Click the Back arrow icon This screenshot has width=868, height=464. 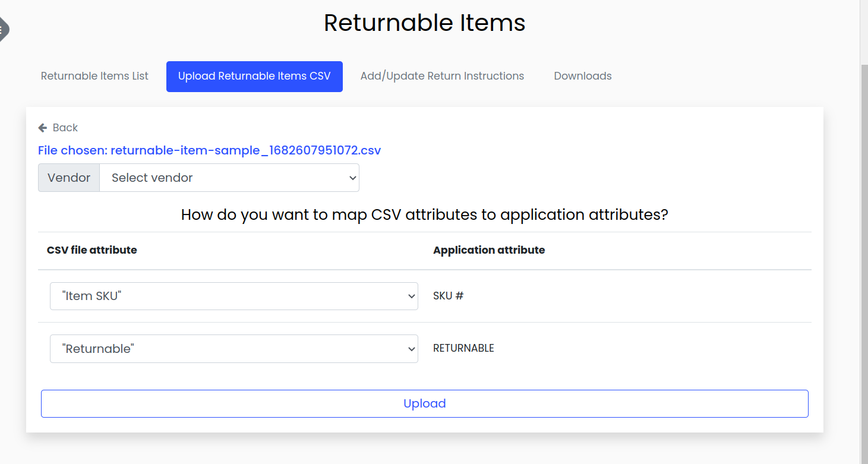[43, 128]
